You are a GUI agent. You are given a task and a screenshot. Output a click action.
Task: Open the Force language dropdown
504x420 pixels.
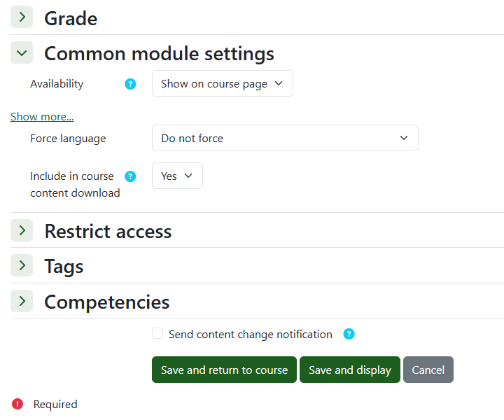tap(284, 138)
